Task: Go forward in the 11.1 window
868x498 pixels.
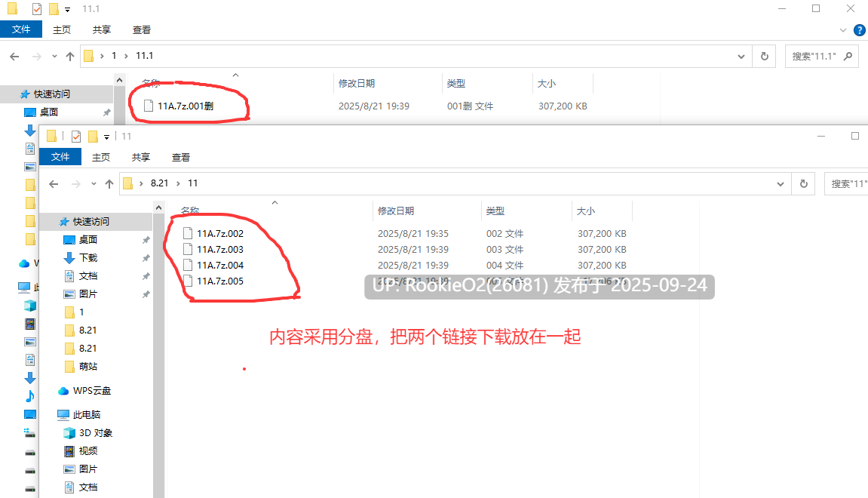Action: (36, 56)
